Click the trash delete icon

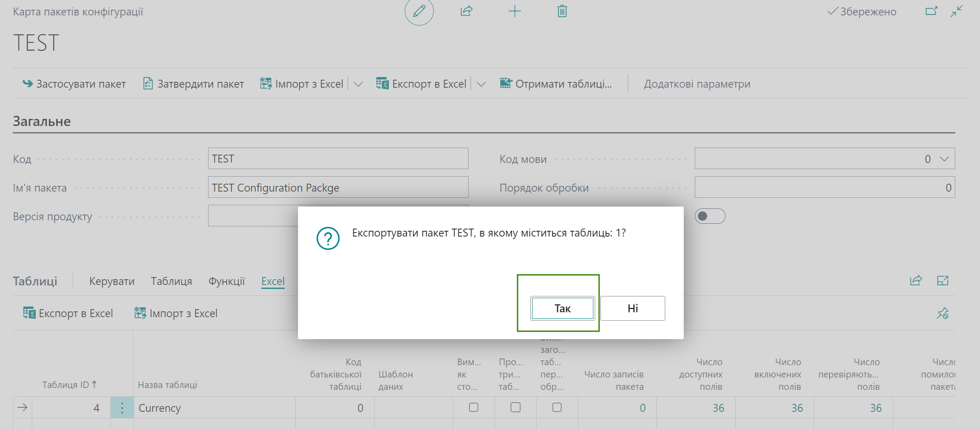pos(562,11)
